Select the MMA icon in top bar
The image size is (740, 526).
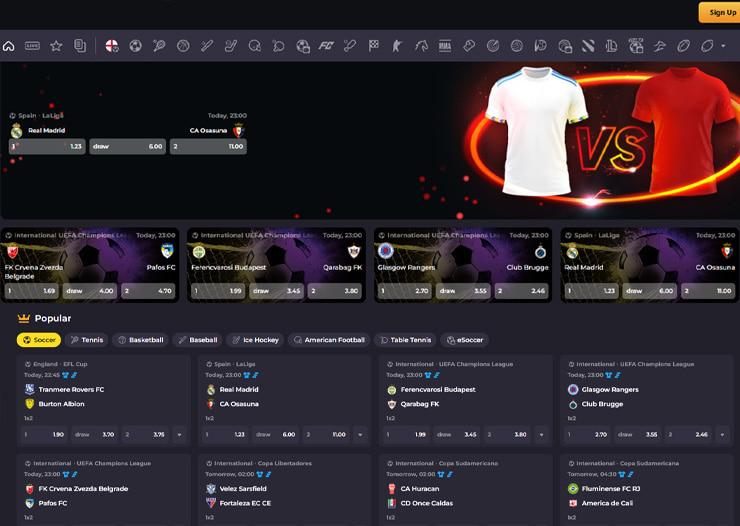(x=444, y=46)
